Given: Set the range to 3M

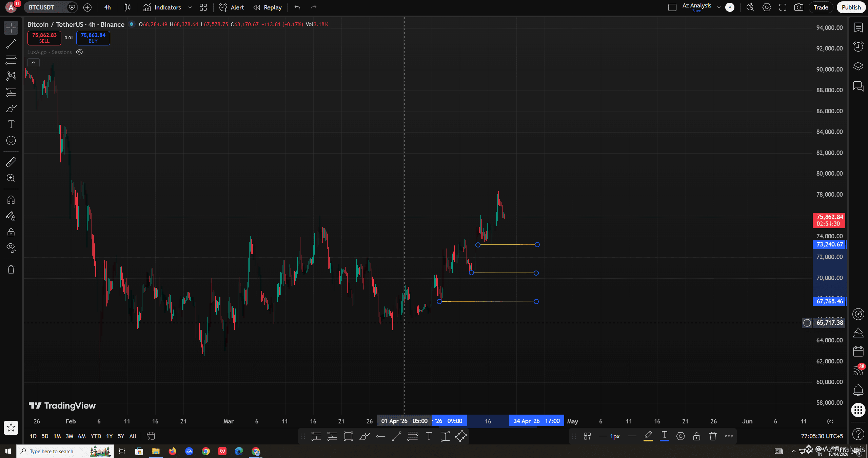Looking at the screenshot, I should click(x=70, y=436).
